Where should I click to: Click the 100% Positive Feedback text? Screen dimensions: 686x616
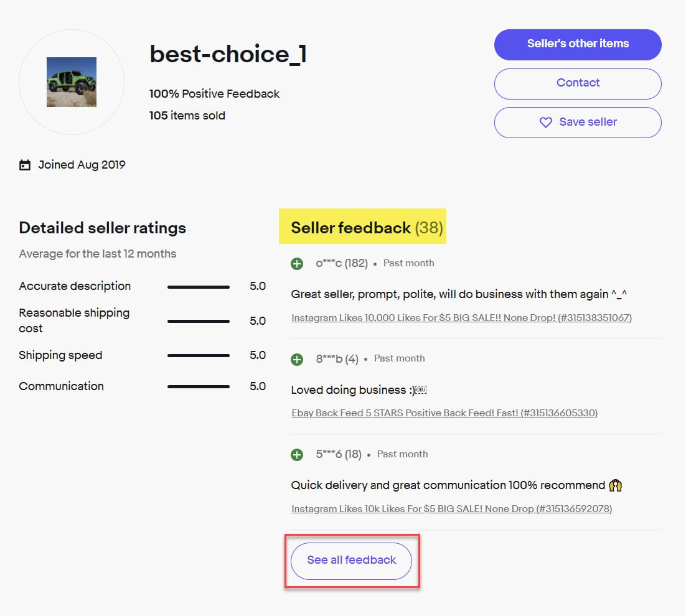click(215, 94)
